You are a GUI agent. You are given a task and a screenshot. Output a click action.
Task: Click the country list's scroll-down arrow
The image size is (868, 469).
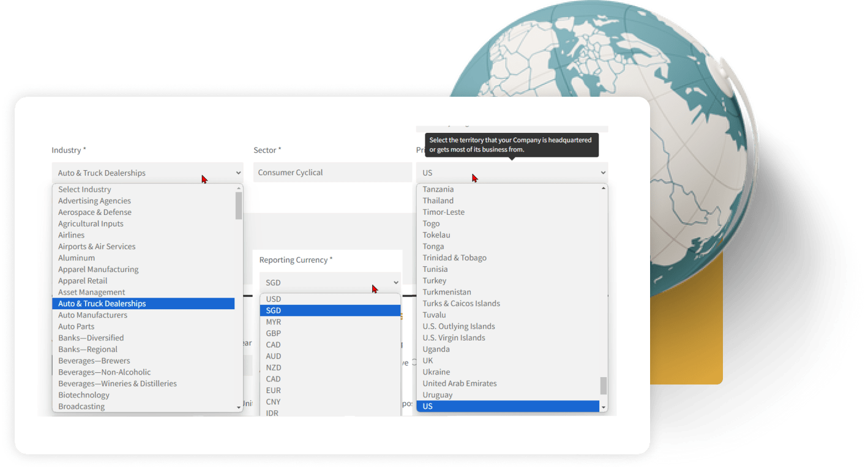tap(604, 407)
